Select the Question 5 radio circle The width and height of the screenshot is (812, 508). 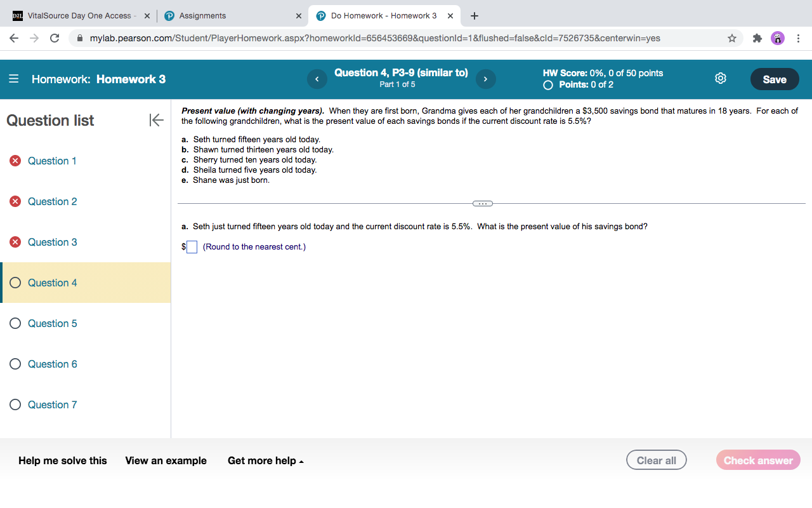click(x=15, y=323)
